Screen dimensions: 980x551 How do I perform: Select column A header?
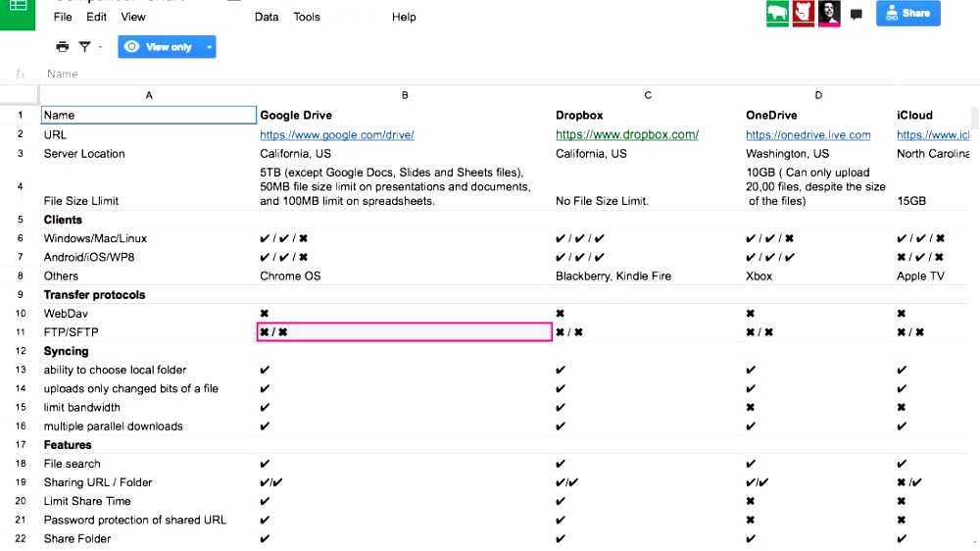[x=149, y=95]
